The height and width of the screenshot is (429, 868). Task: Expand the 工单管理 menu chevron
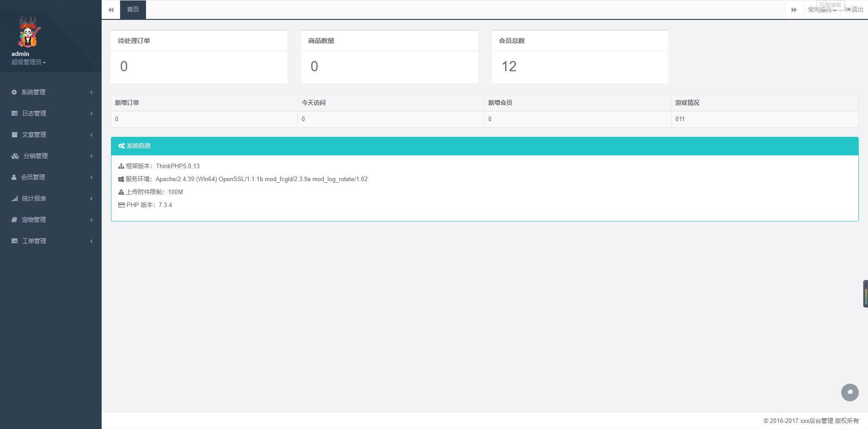click(x=91, y=241)
